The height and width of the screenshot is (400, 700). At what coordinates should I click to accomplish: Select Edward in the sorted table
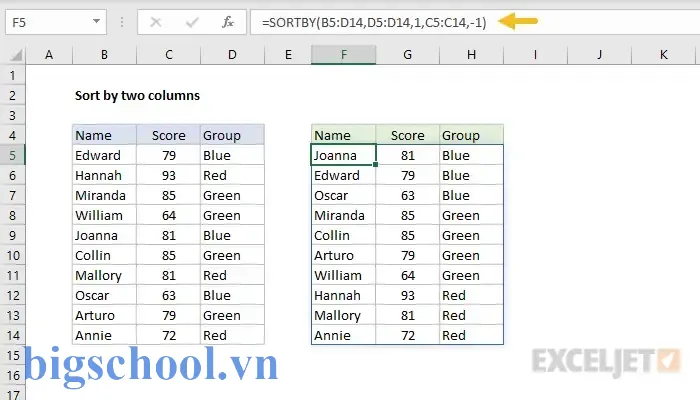pos(344,175)
